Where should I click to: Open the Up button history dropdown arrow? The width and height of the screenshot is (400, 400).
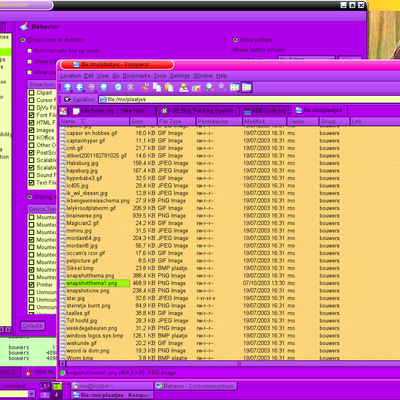(72, 91)
